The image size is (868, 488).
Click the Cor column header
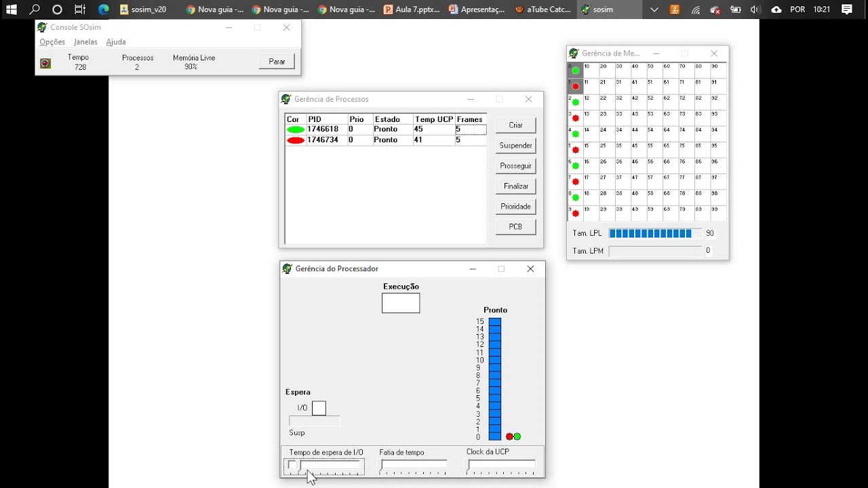tap(296, 119)
